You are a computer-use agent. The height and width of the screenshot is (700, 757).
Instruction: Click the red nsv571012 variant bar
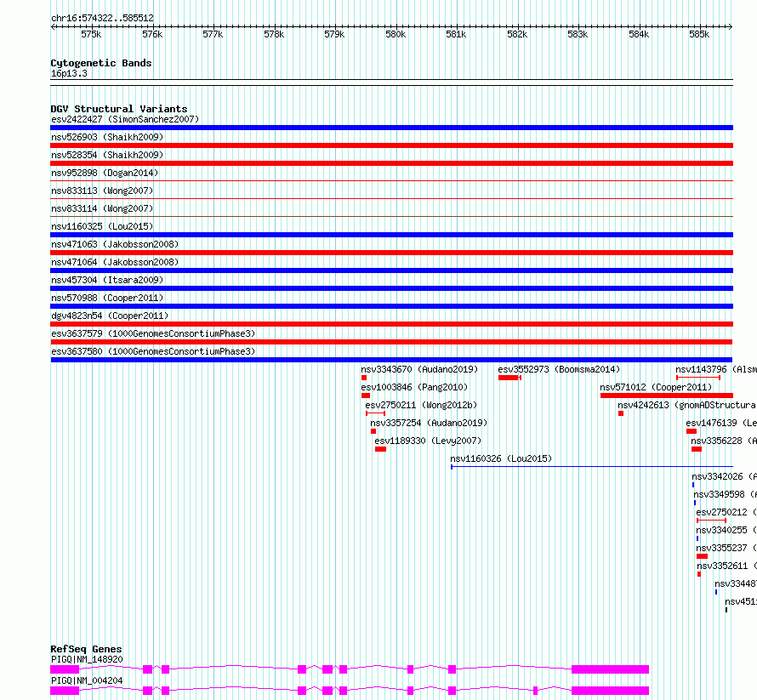click(x=667, y=396)
